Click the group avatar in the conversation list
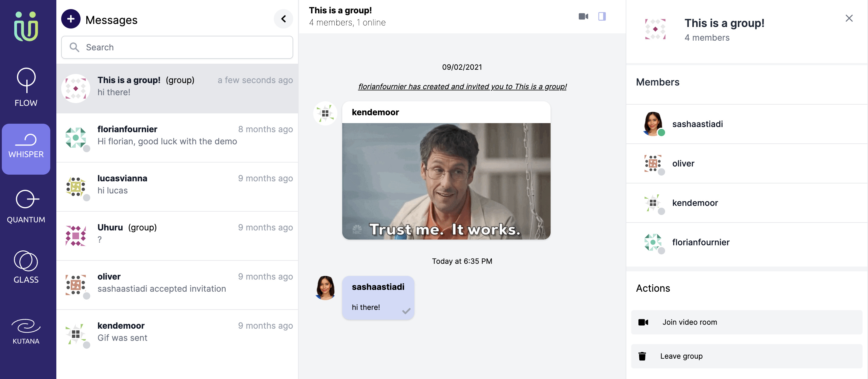The width and height of the screenshot is (868, 379). coord(75,88)
